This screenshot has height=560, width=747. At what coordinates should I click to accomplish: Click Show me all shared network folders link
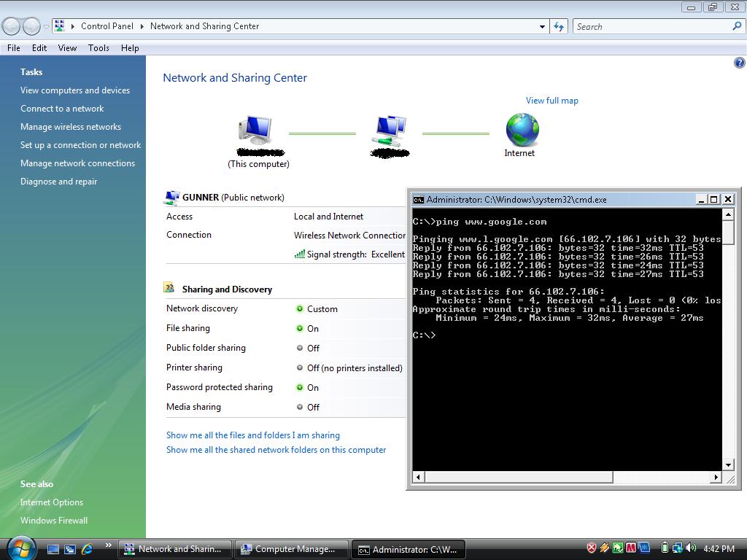[x=276, y=450]
